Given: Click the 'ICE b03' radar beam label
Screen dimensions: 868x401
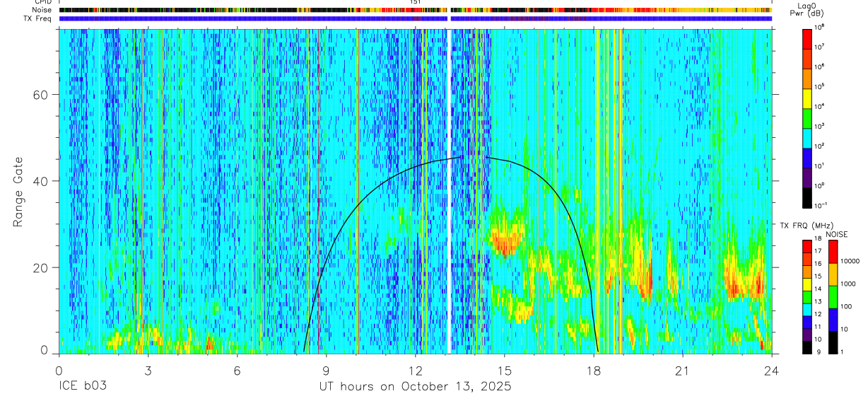Looking at the screenshot, I should 82,387.
